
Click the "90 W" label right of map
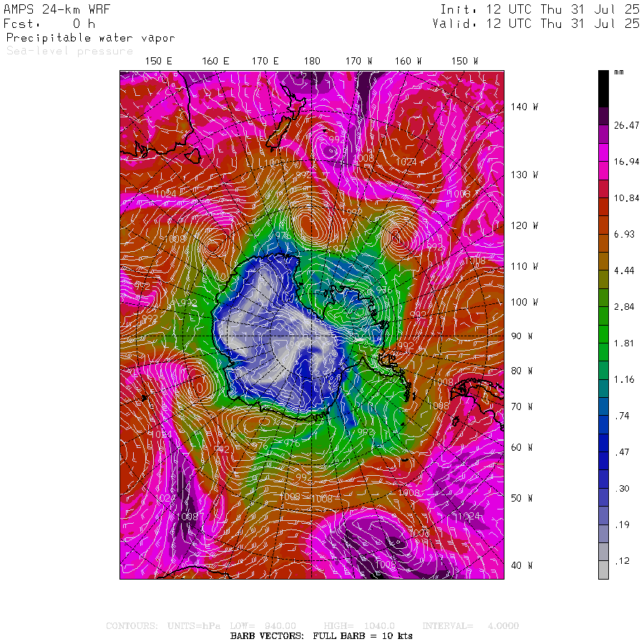522,336
